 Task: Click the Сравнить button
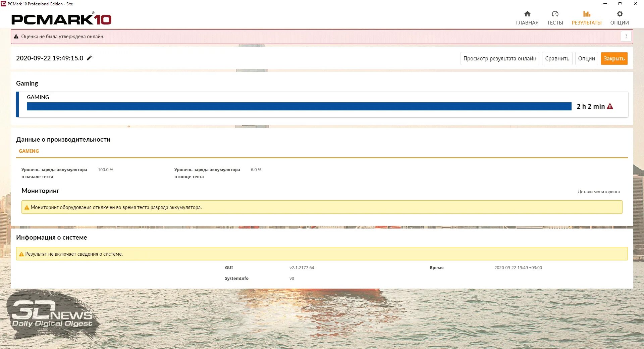(557, 58)
